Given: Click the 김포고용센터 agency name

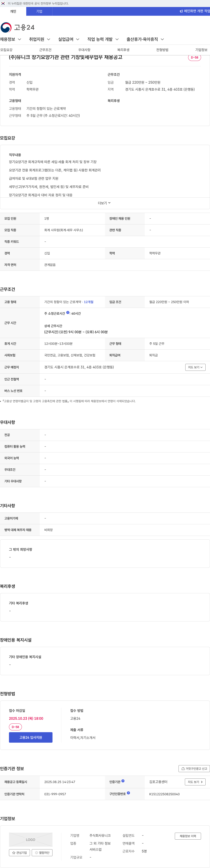Looking at the screenshot, I should (158, 782).
